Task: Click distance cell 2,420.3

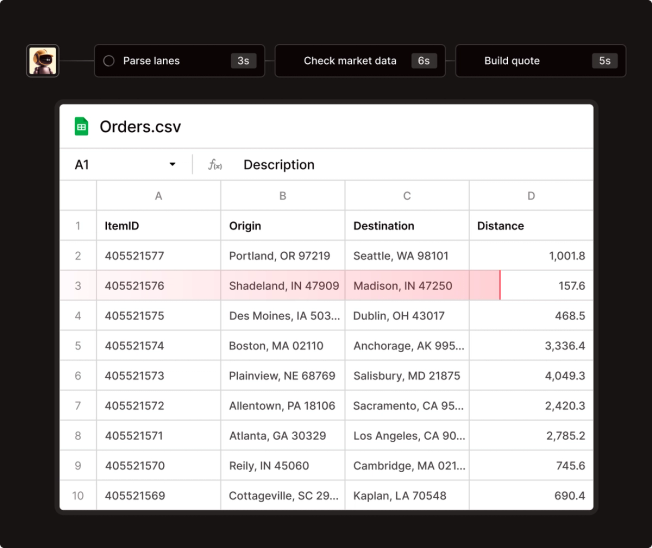Action: [x=531, y=405]
